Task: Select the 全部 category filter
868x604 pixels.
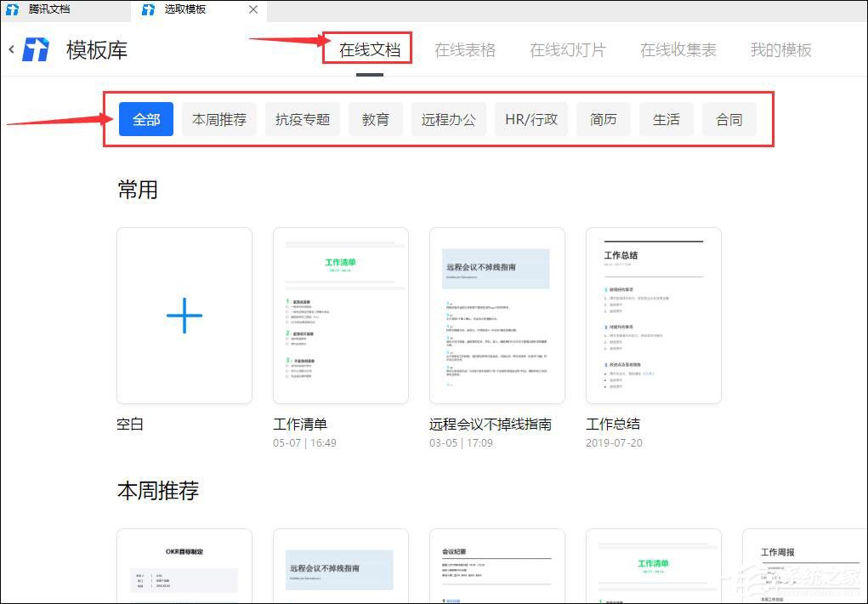Action: 145,119
